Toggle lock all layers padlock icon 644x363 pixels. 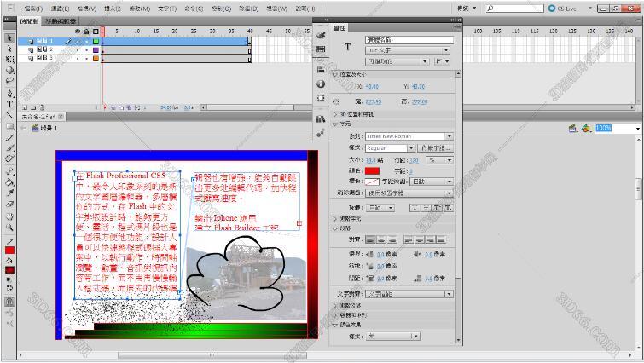(87, 32)
